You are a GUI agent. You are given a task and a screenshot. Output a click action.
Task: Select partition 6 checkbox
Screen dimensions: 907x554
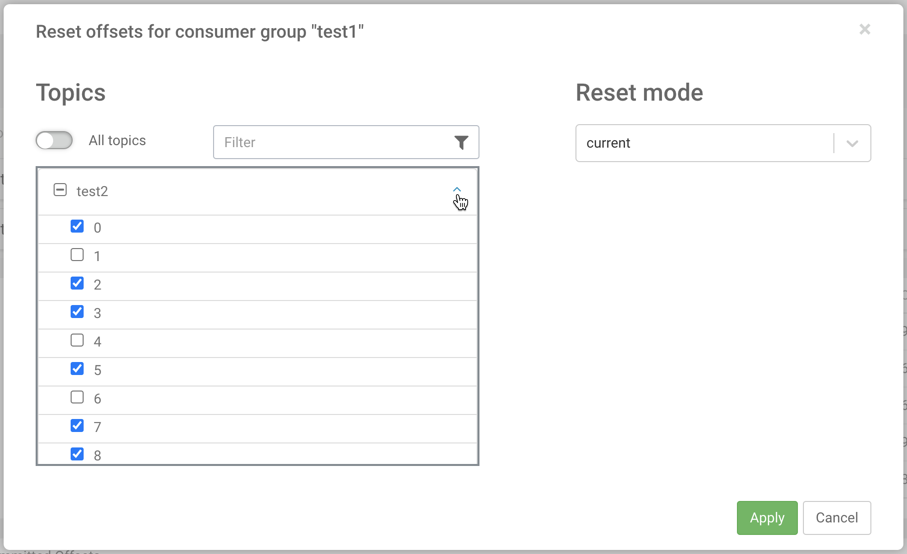click(77, 397)
